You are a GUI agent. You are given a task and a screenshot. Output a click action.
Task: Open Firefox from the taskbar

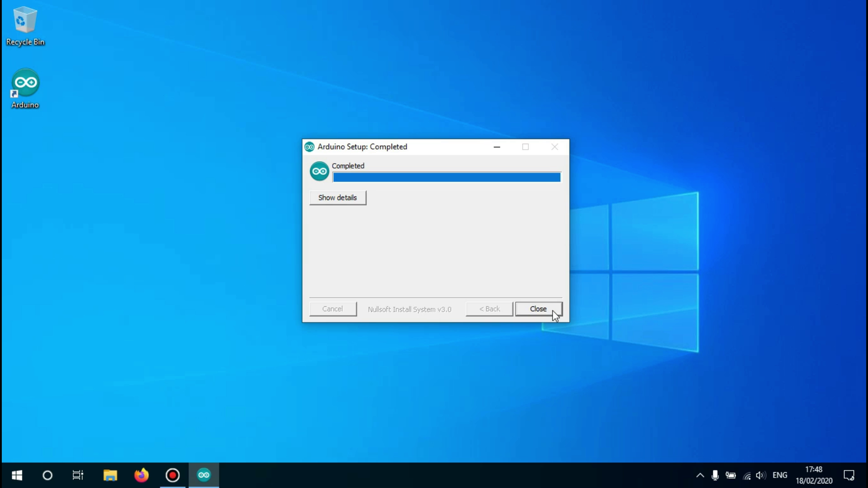141,475
